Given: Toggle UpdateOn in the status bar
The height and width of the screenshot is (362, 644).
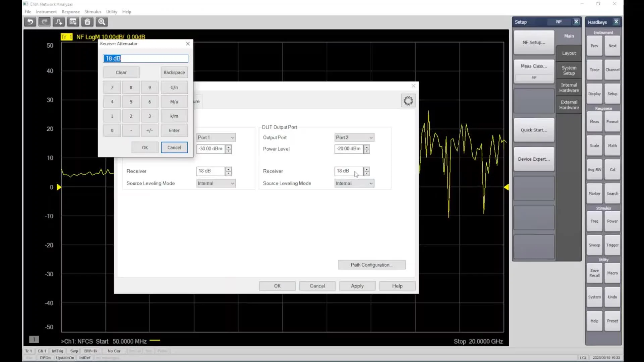Looking at the screenshot, I should (65, 358).
